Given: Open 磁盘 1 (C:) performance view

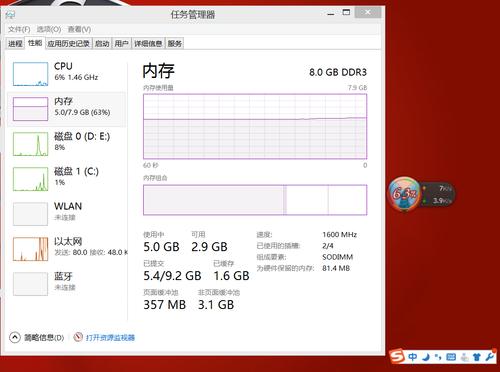Looking at the screenshot, I should (x=67, y=178).
